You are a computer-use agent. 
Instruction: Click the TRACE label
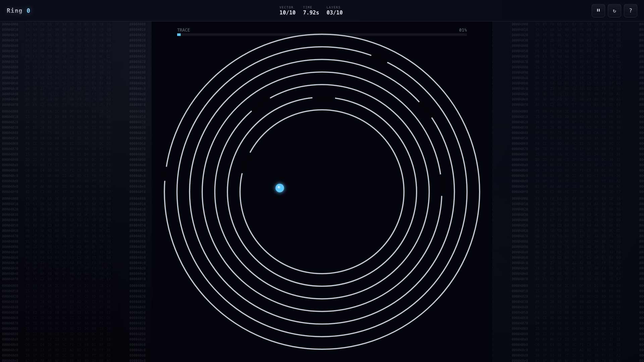(x=183, y=30)
